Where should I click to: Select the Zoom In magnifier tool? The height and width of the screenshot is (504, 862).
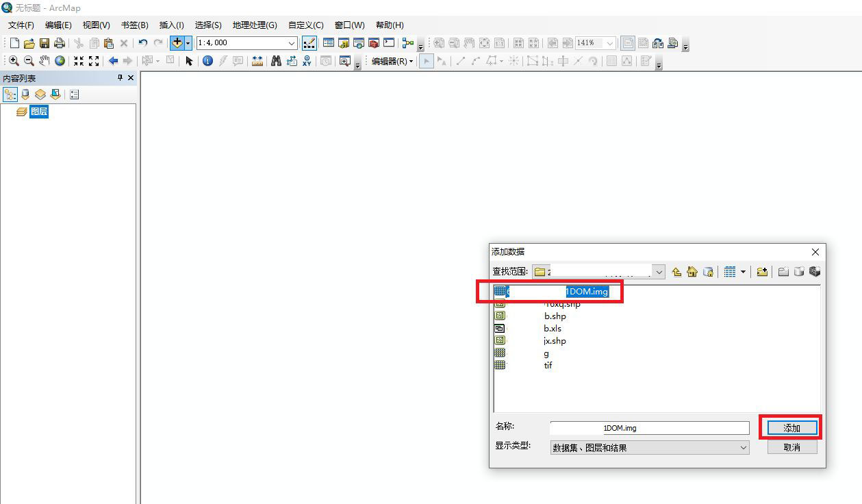[14, 61]
